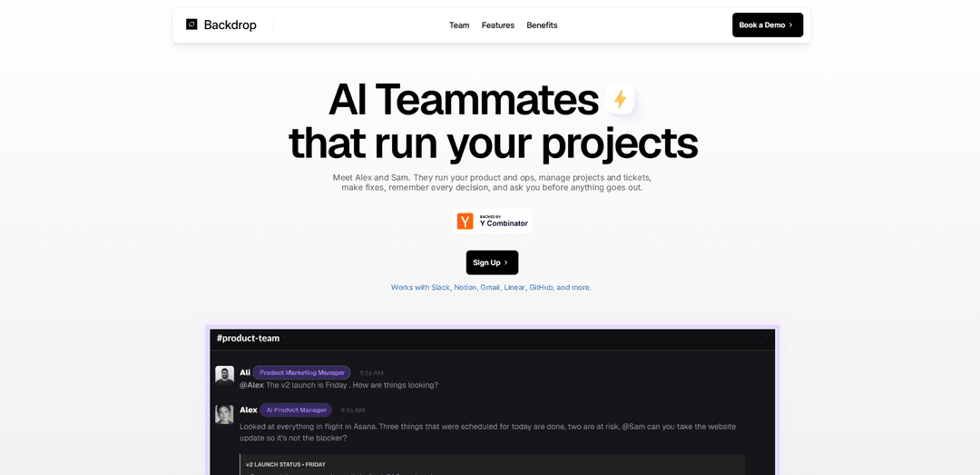Go to the Features section
Screen dimensions: 980x475
(498, 25)
